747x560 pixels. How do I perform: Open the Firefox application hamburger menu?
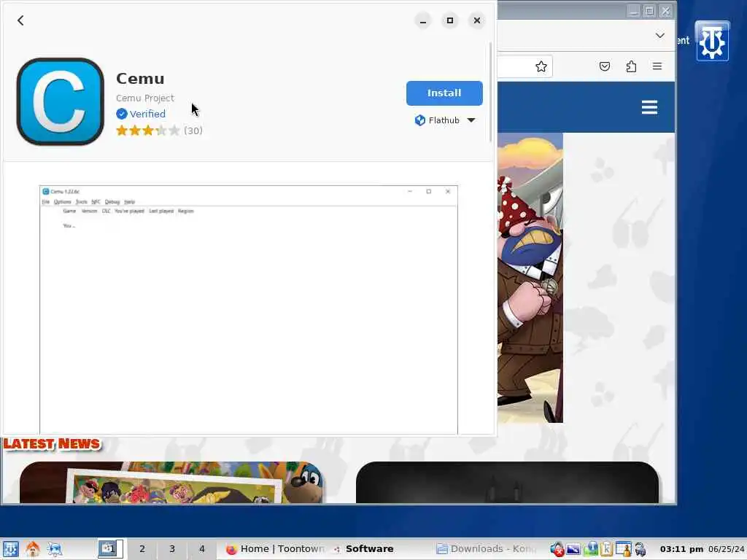coord(657,66)
